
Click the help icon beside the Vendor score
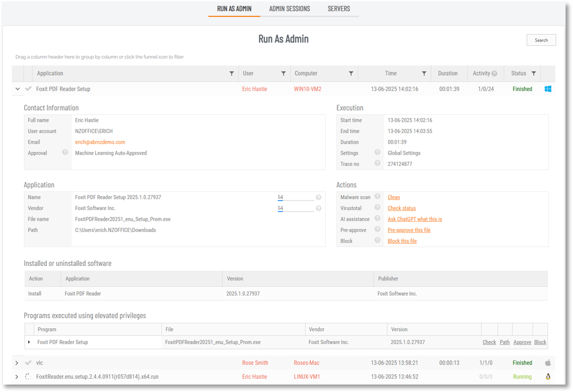click(319, 208)
